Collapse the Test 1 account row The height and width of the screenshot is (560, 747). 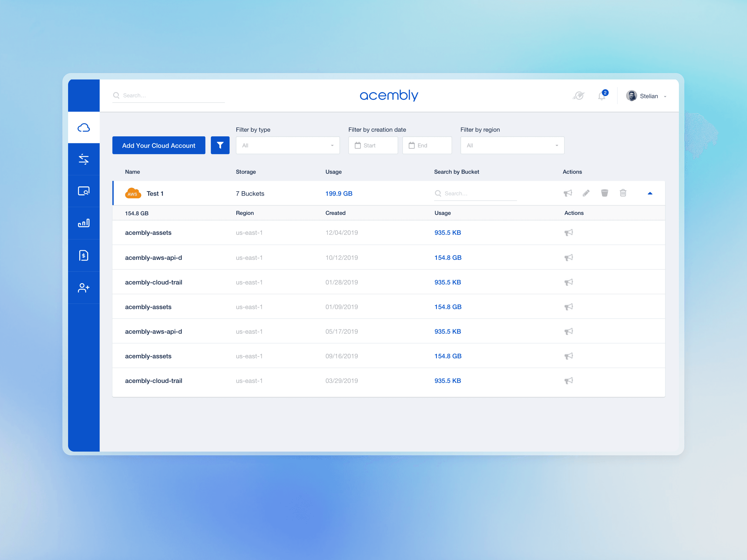(650, 193)
